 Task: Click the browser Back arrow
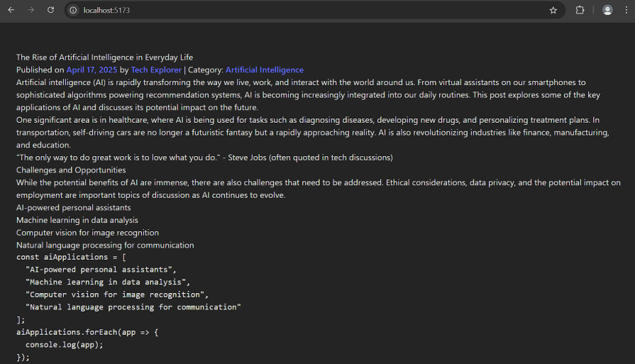(x=11, y=10)
